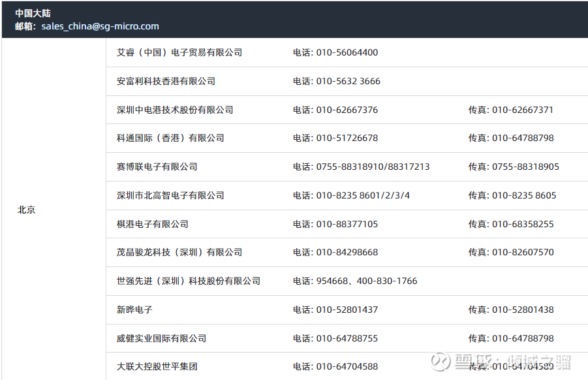
Task: Click phone 010-8235 8601/2/3/4
Action: click(x=363, y=195)
